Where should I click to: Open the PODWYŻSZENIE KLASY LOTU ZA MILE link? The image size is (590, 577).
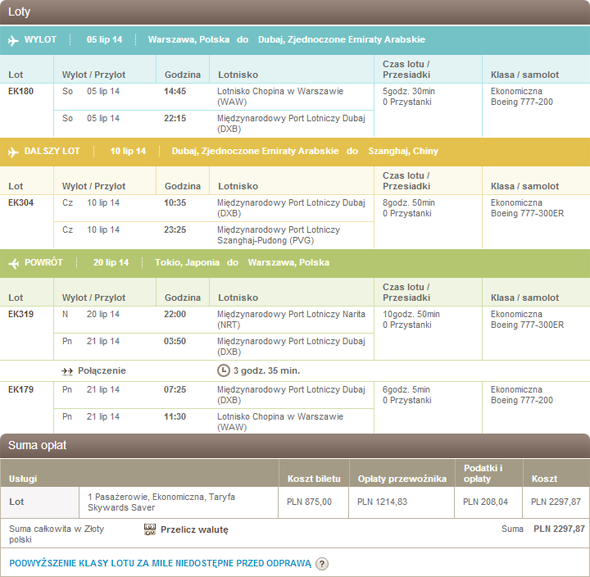click(x=160, y=563)
